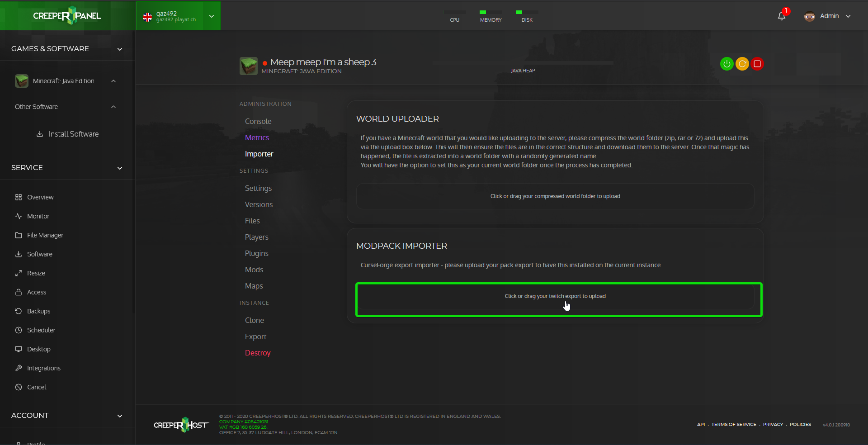This screenshot has width=868, height=445.
Task: Click the green power start button
Action: pyautogui.click(x=726, y=64)
